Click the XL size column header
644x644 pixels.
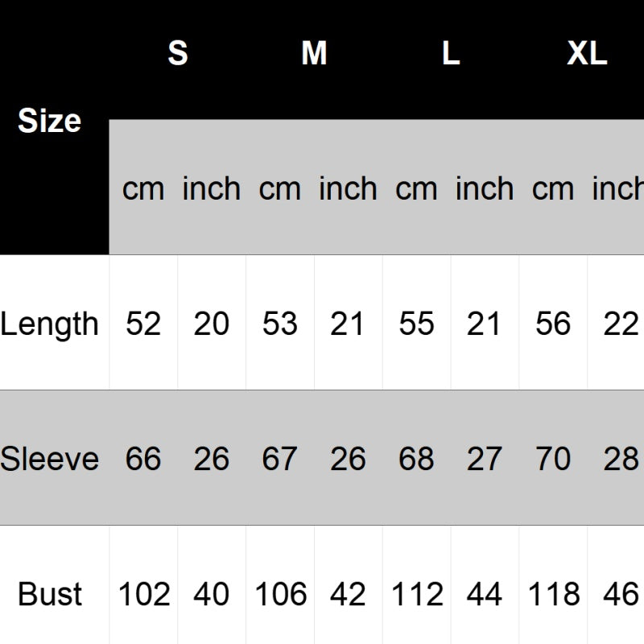[x=587, y=54]
